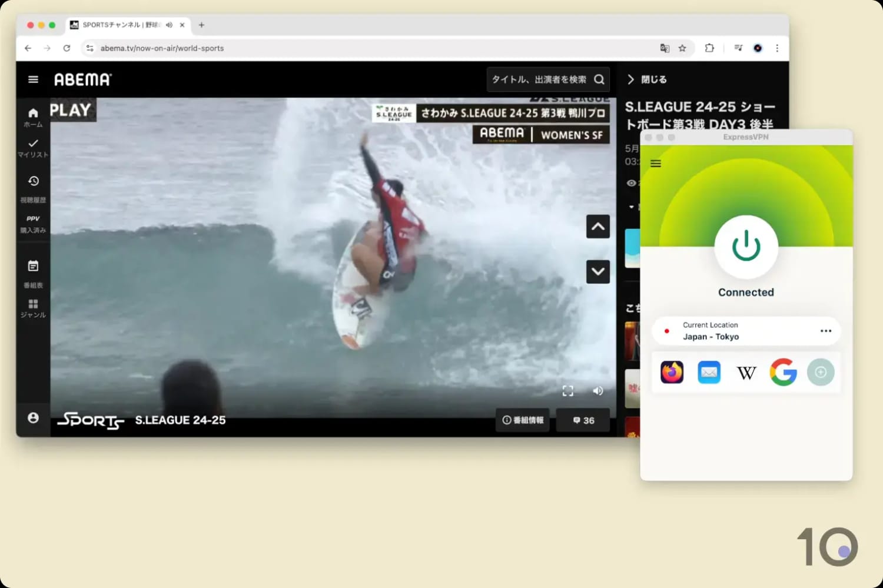
Task: Open a new browser tab
Action: coord(201,25)
